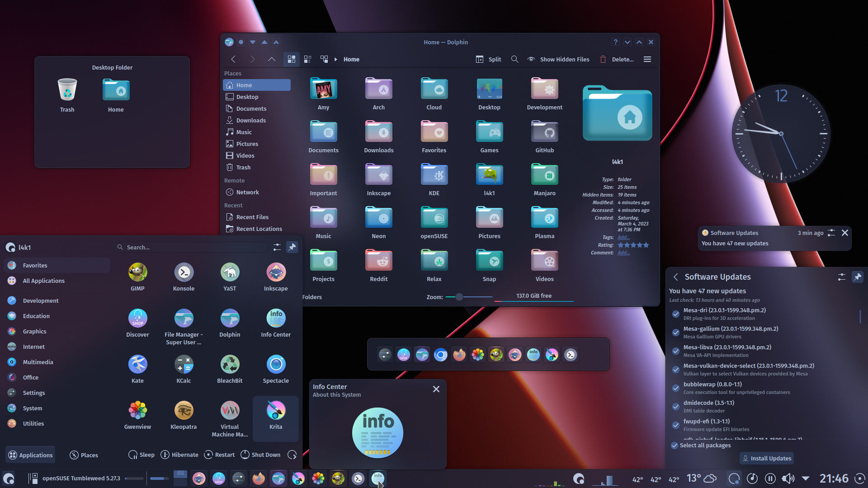This screenshot has height=488, width=868.
Task: Open the GitHub folder in Dolphin
Action: [x=544, y=136]
